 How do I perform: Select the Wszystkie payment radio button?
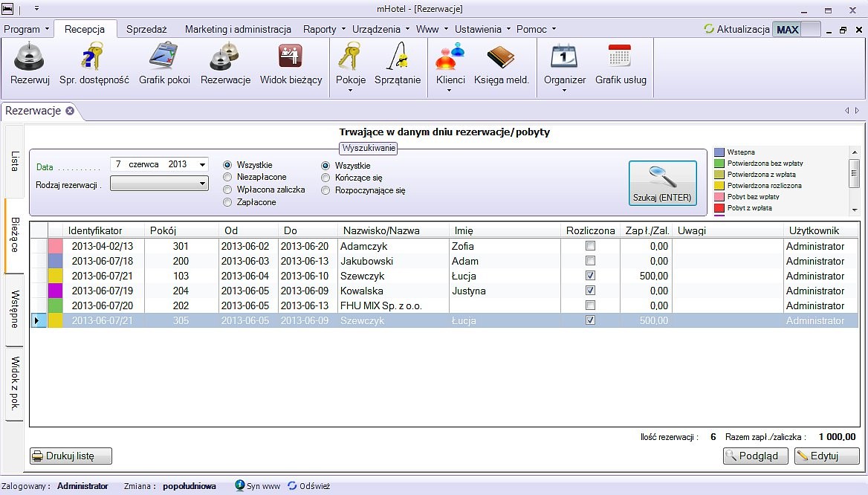pyautogui.click(x=227, y=165)
